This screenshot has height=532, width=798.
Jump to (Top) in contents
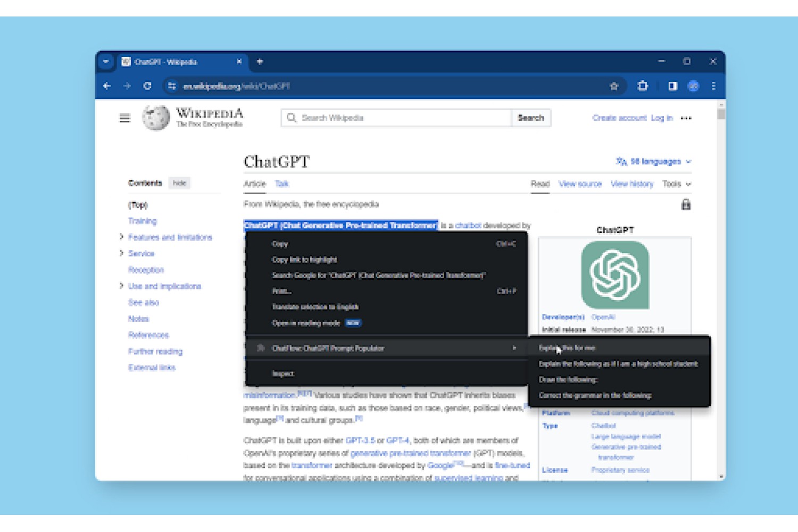pyautogui.click(x=138, y=205)
